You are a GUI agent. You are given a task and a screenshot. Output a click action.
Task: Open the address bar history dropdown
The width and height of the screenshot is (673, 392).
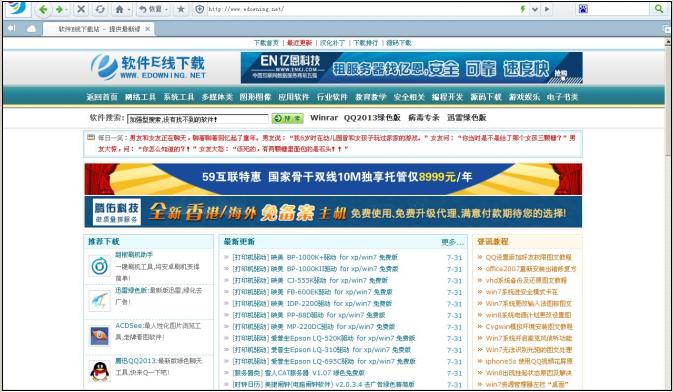pos(535,9)
